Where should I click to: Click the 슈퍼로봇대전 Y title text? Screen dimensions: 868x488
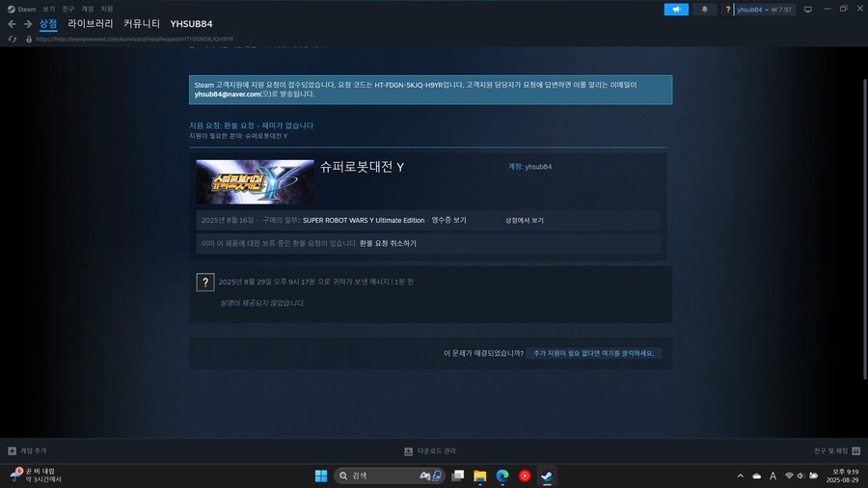362,167
